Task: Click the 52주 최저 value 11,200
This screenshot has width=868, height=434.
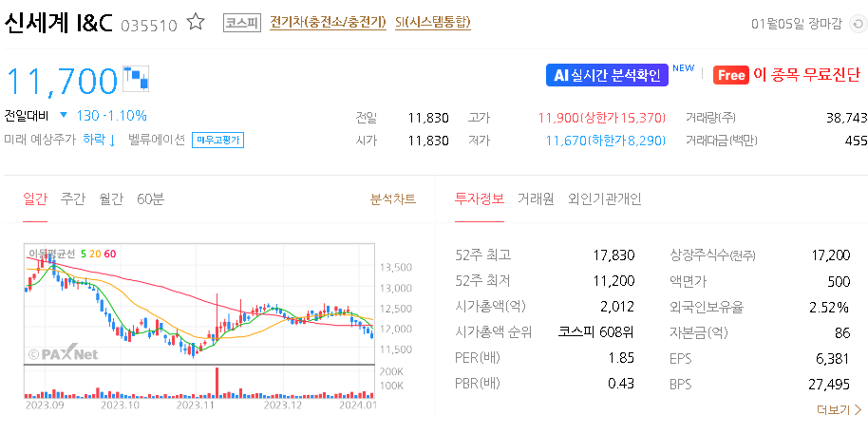Action: (613, 281)
